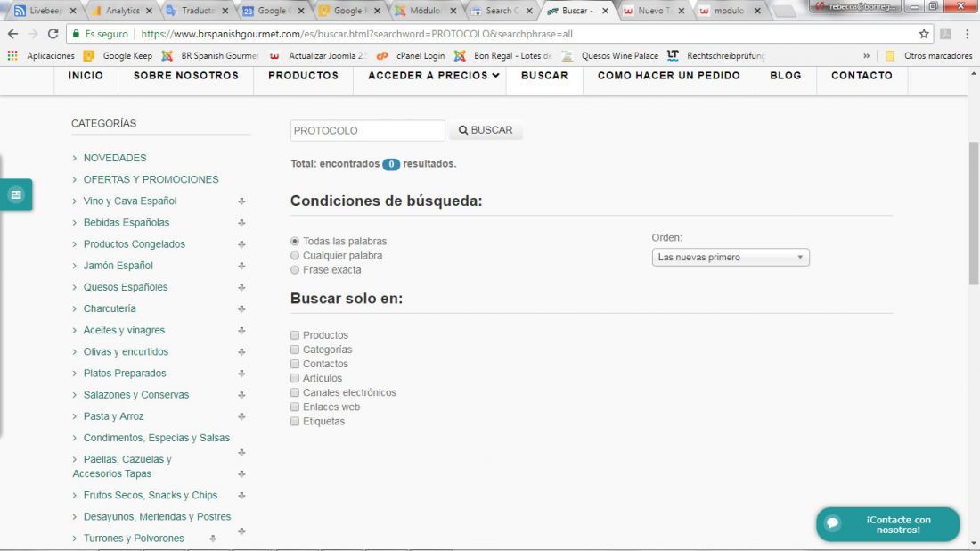980x551 pixels.
Task: Open the ACCEDER A PRECIOS menu
Action: (x=433, y=76)
